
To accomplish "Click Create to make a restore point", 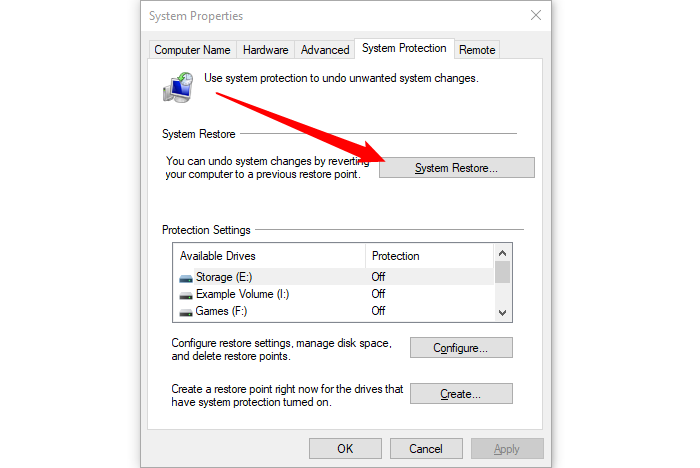I will click(x=461, y=394).
